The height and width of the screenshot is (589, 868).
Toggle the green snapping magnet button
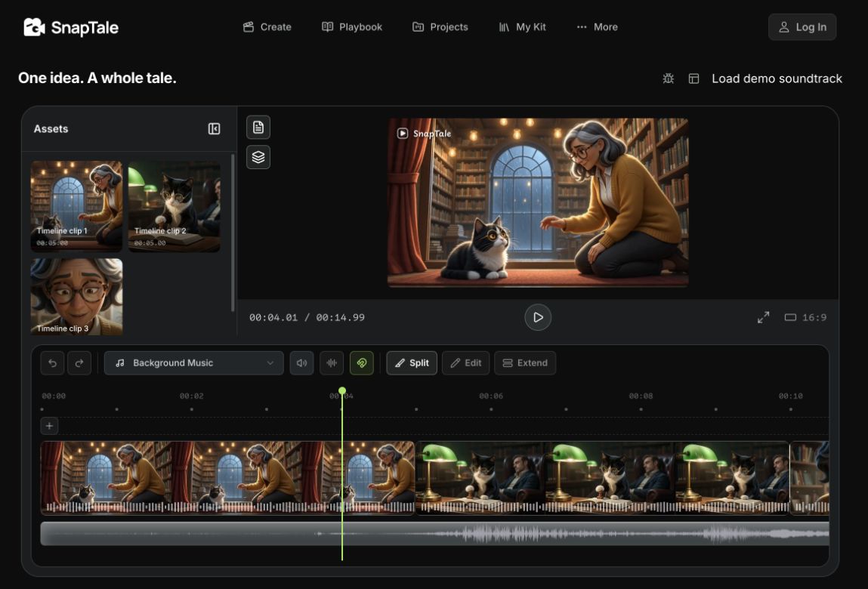tap(362, 363)
